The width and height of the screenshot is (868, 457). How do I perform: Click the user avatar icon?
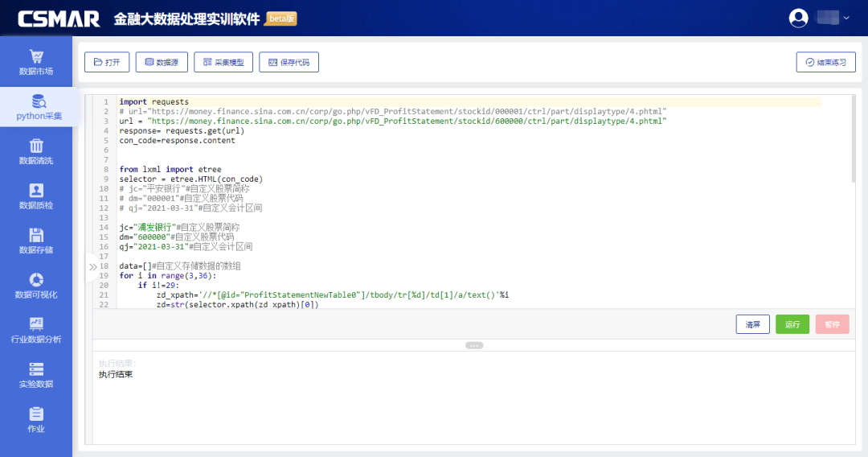798,18
